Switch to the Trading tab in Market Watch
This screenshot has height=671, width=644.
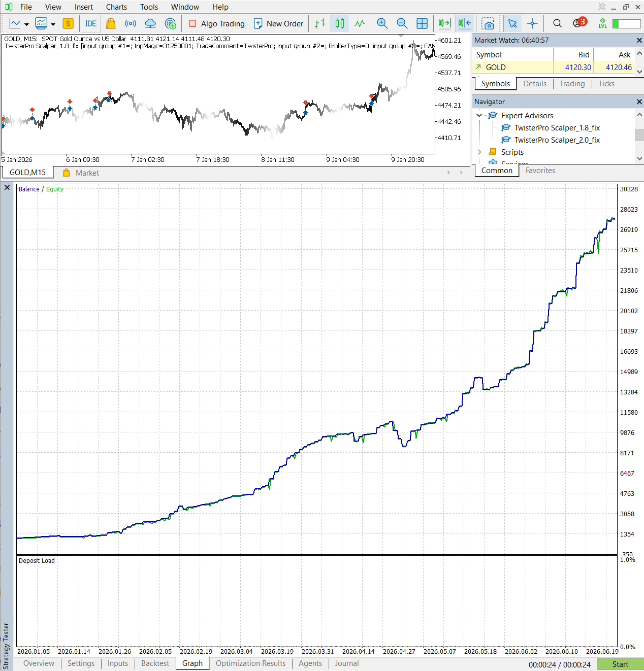[572, 84]
